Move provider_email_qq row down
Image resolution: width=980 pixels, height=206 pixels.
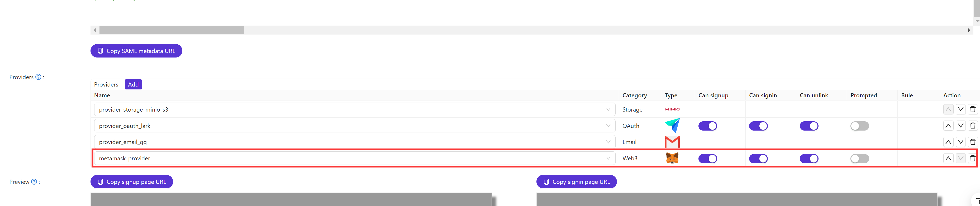point(960,142)
